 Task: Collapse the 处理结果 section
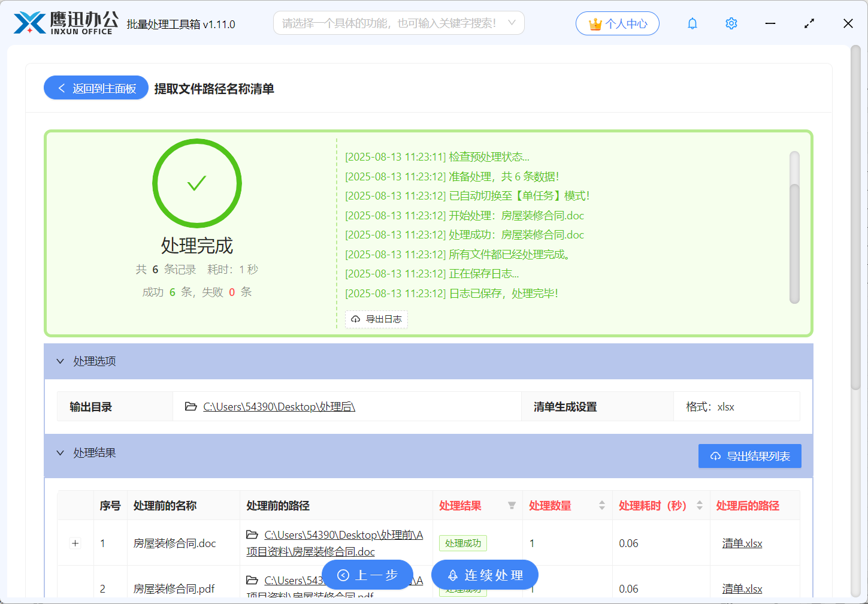(x=60, y=453)
